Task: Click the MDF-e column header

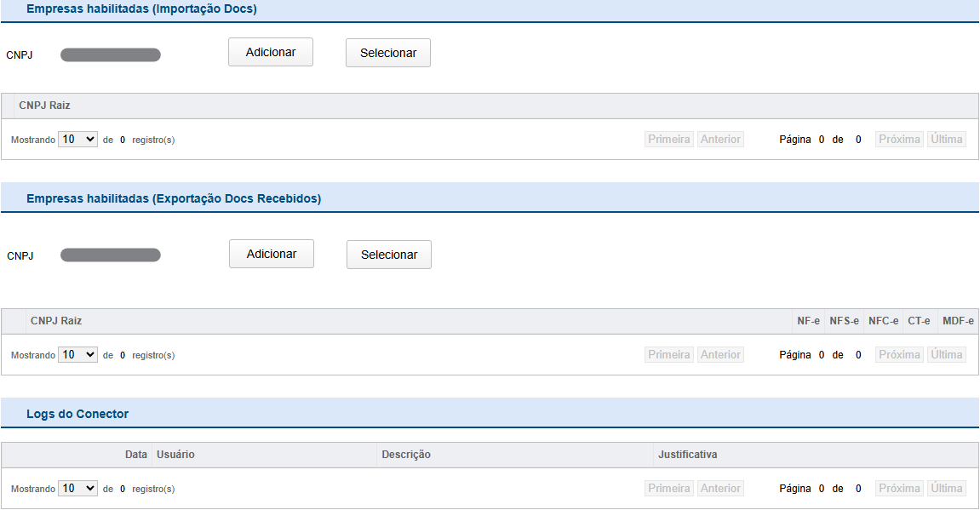Action: [x=958, y=321]
